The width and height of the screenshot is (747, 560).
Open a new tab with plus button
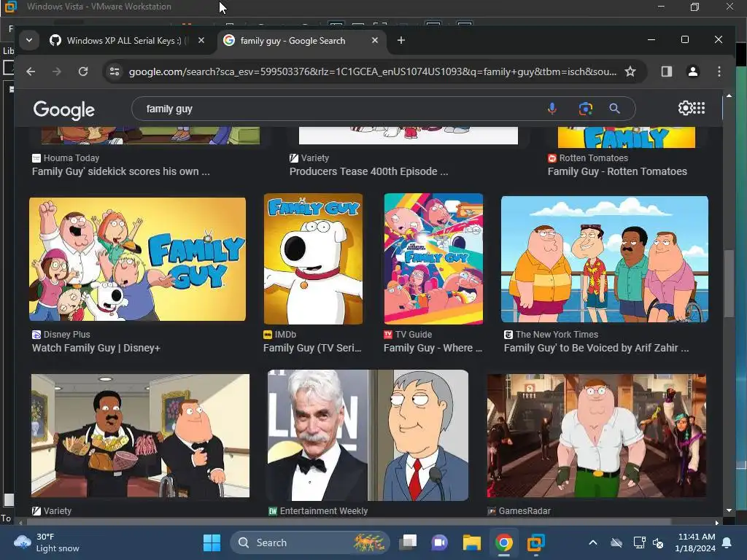tap(401, 41)
